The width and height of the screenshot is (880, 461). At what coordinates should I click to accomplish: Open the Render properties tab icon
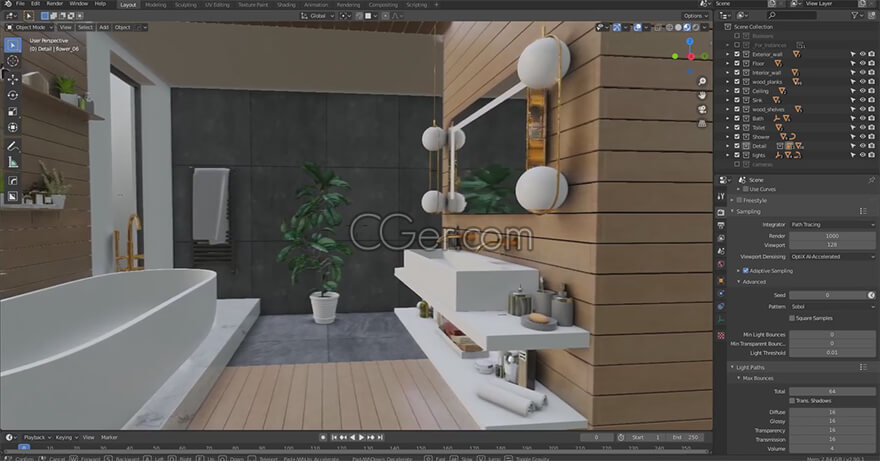[721, 212]
